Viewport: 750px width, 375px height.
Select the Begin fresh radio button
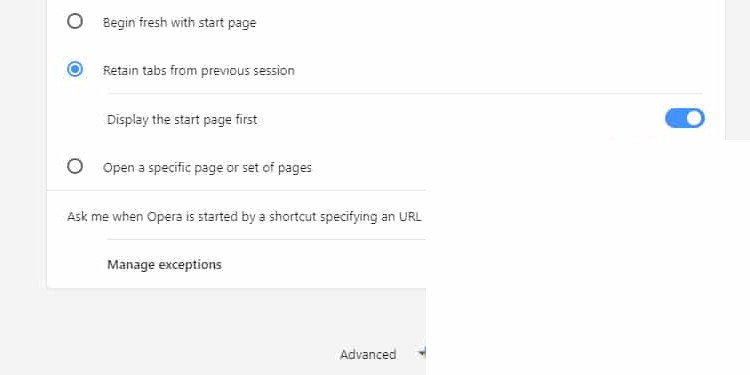point(75,22)
